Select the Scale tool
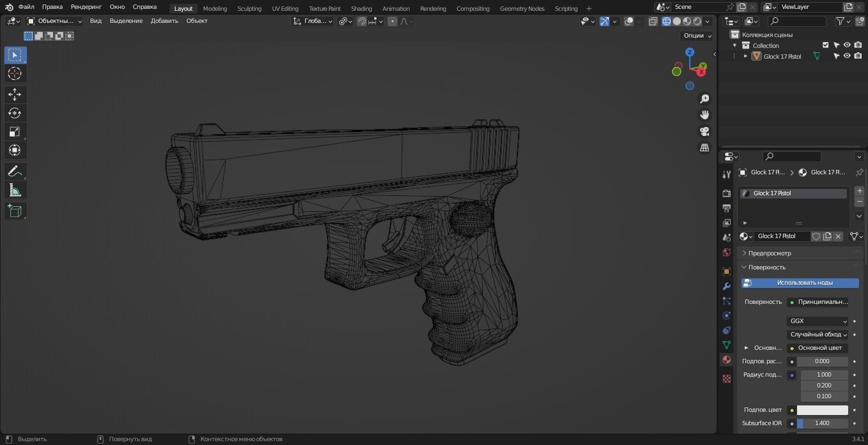The image size is (868, 445). [x=15, y=132]
